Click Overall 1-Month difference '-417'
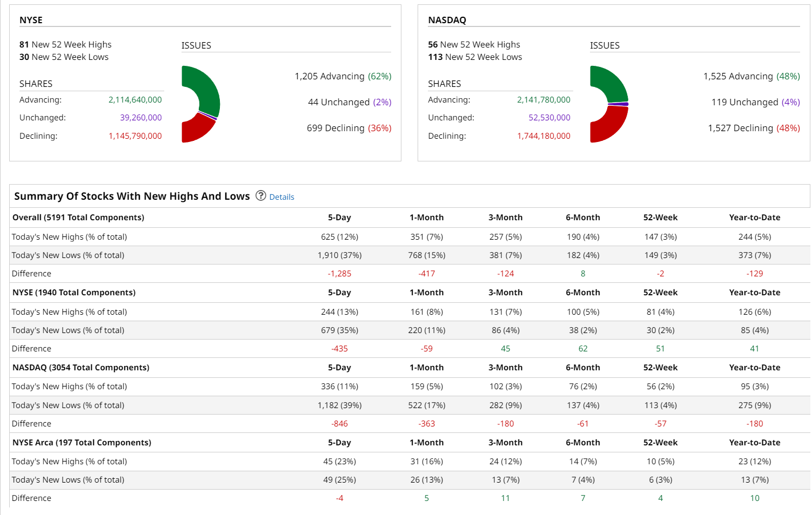Image resolution: width=812 pixels, height=515 pixels. click(x=427, y=274)
